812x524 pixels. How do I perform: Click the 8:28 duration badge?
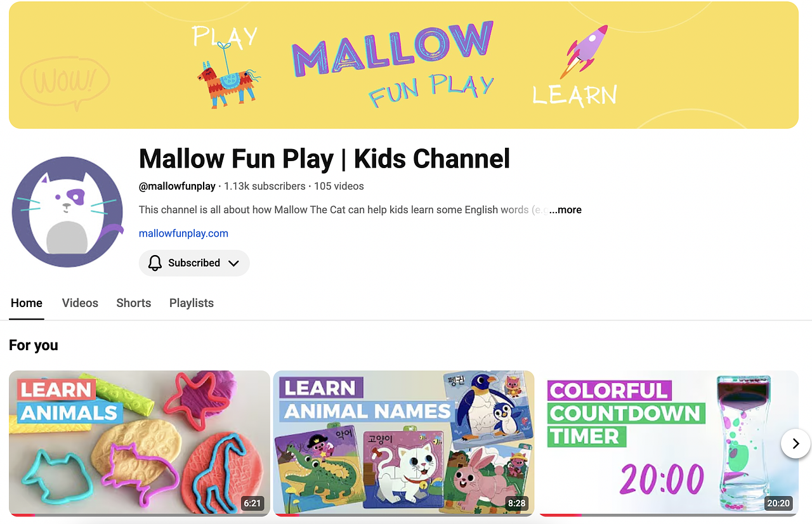coord(516,504)
